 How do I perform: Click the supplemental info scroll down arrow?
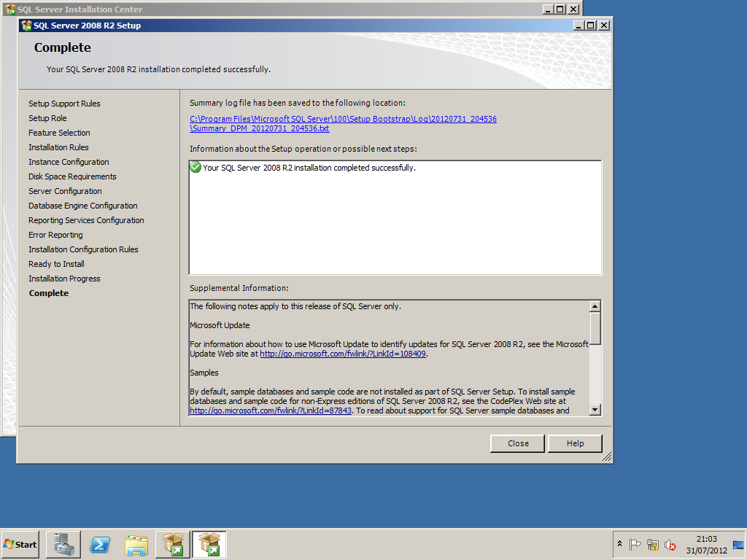[595, 410]
